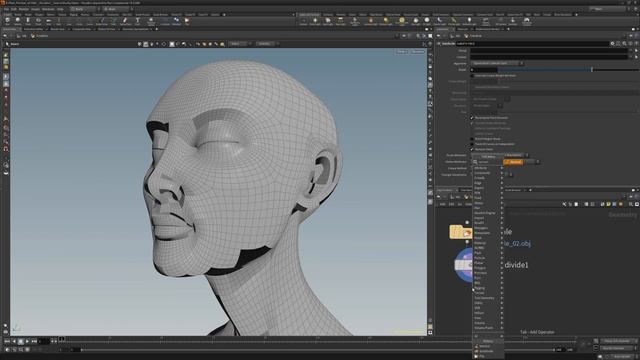Viewport: 640px width, 360px height.
Task: Select the Tube shelf tool
Action: 28,21
